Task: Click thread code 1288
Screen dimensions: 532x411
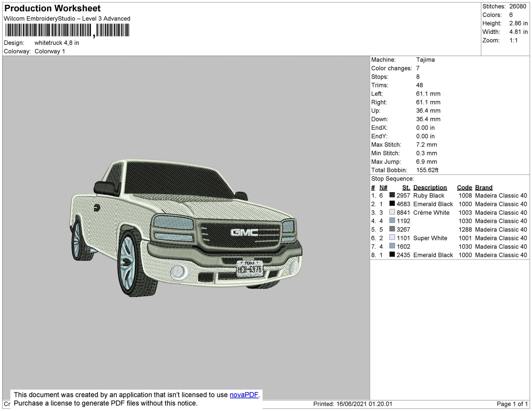Action: click(465, 229)
